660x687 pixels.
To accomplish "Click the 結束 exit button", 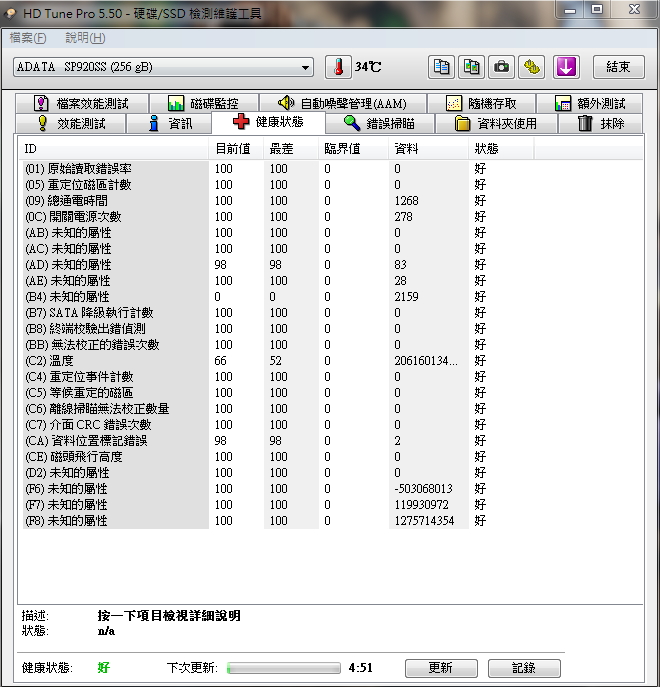I will 618,67.
